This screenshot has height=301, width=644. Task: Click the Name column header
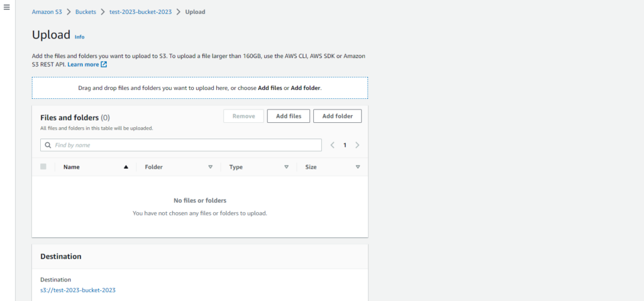coord(72,167)
